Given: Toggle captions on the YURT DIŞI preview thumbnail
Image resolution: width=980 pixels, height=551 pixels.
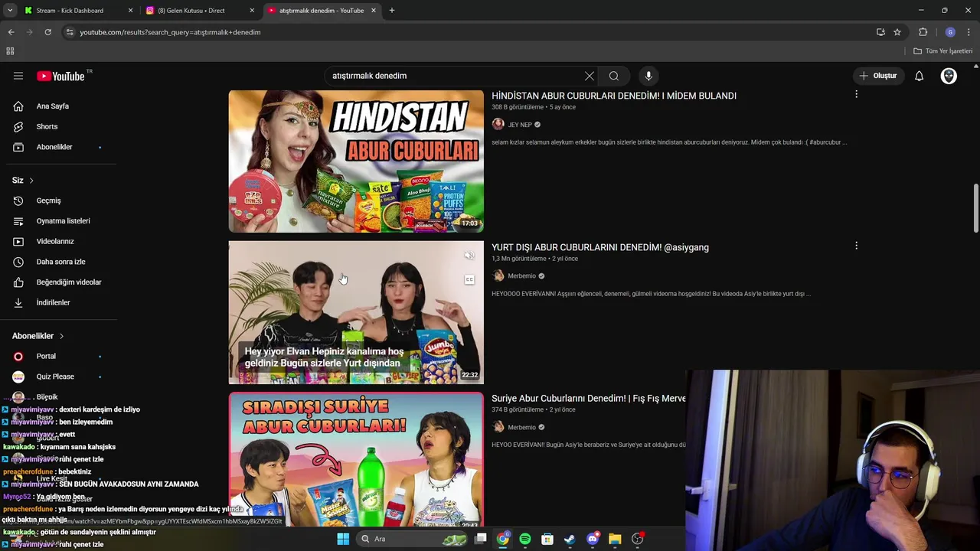Looking at the screenshot, I should point(469,280).
